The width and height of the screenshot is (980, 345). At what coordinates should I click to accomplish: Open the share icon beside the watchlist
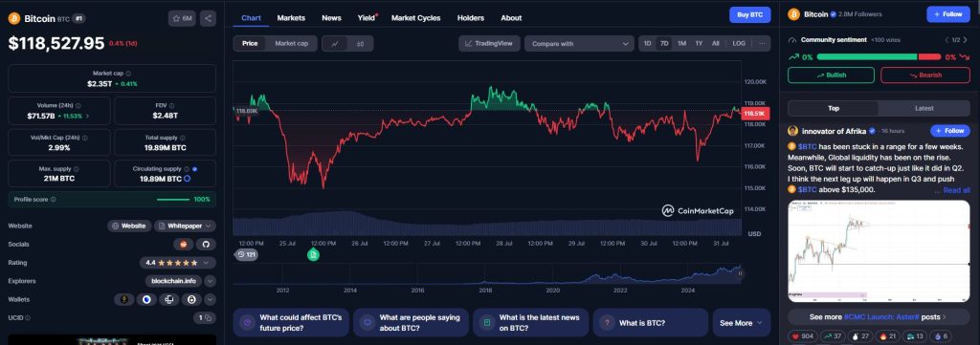tap(208, 19)
